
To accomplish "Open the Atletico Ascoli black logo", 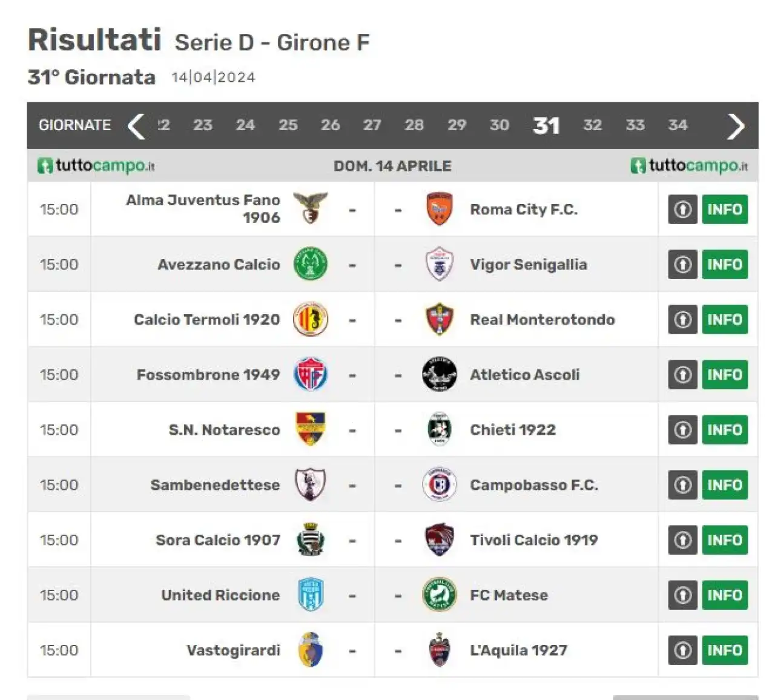I will 439,374.
